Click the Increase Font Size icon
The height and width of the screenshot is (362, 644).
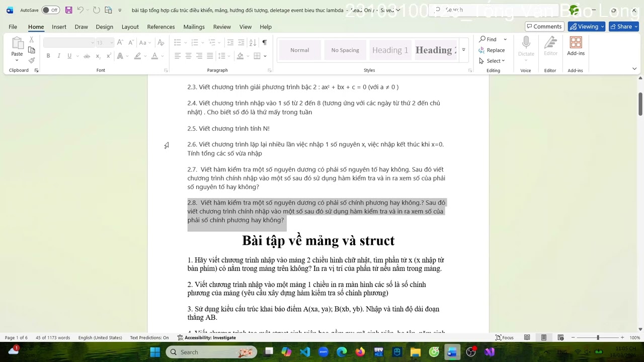[120, 43]
